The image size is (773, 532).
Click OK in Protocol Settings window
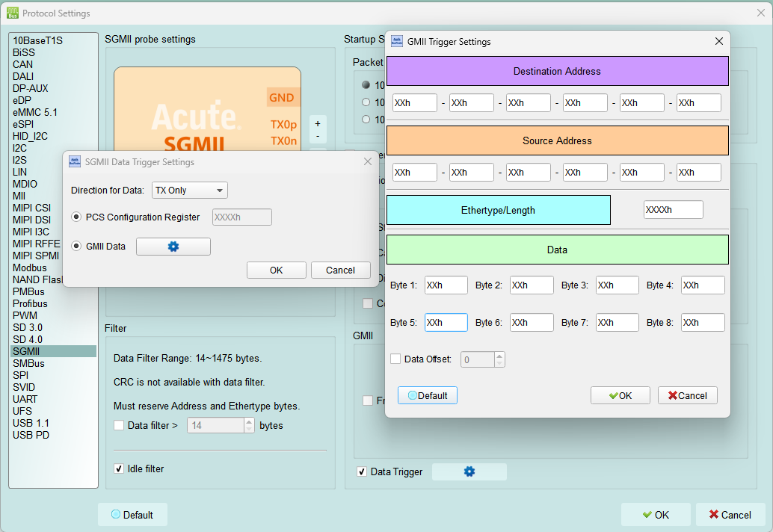656,515
